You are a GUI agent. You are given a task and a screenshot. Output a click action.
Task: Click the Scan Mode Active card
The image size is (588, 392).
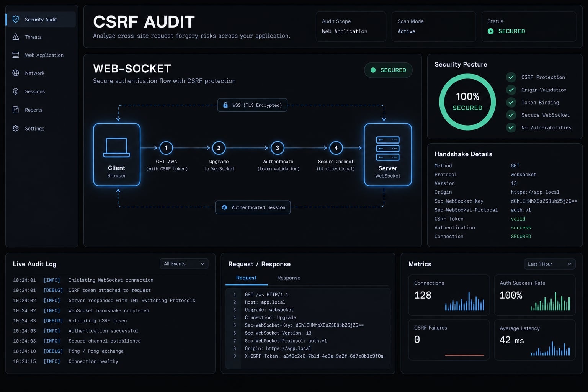[434, 26]
